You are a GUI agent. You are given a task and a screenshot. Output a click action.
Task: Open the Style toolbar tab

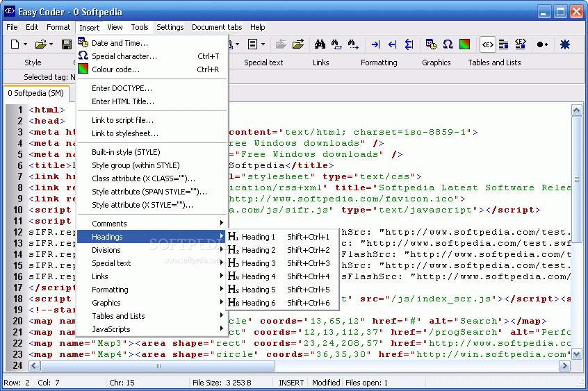click(33, 63)
